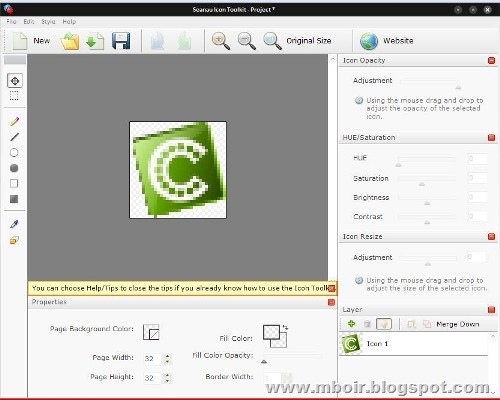Click the open folder toolbar icon
The image size is (500, 400).
point(70,41)
